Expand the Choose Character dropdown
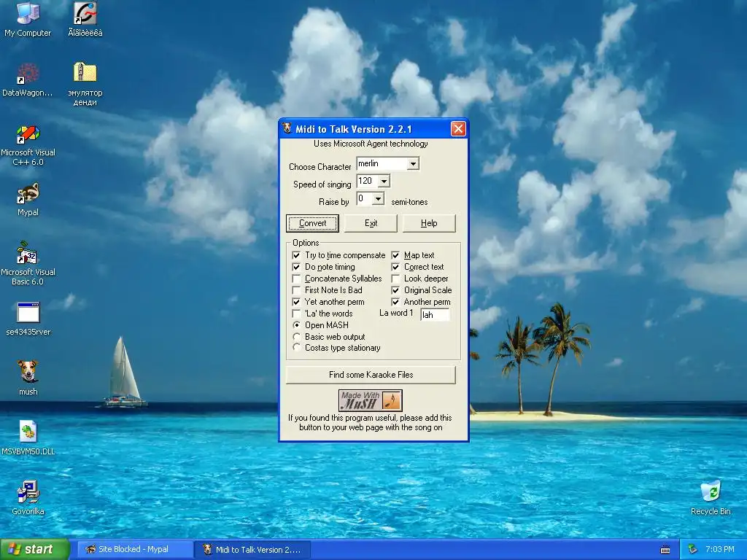Viewport: 747px width, 560px height. [413, 164]
